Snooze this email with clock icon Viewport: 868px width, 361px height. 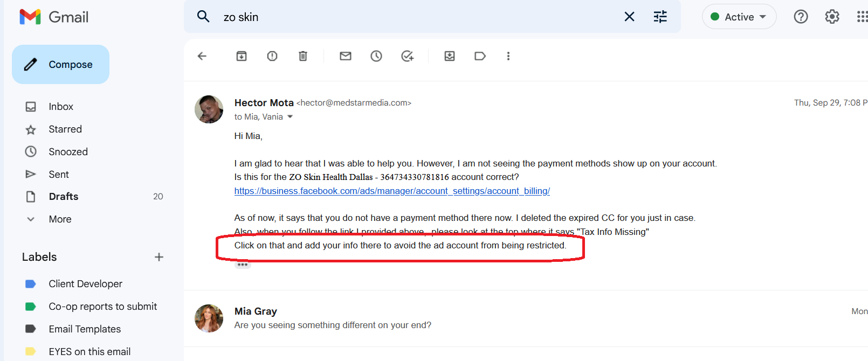(x=376, y=56)
